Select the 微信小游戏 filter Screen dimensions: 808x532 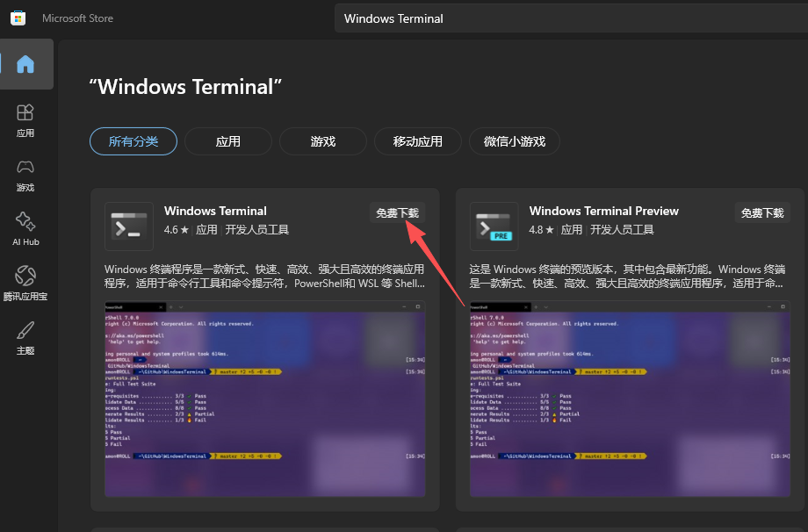pos(515,141)
